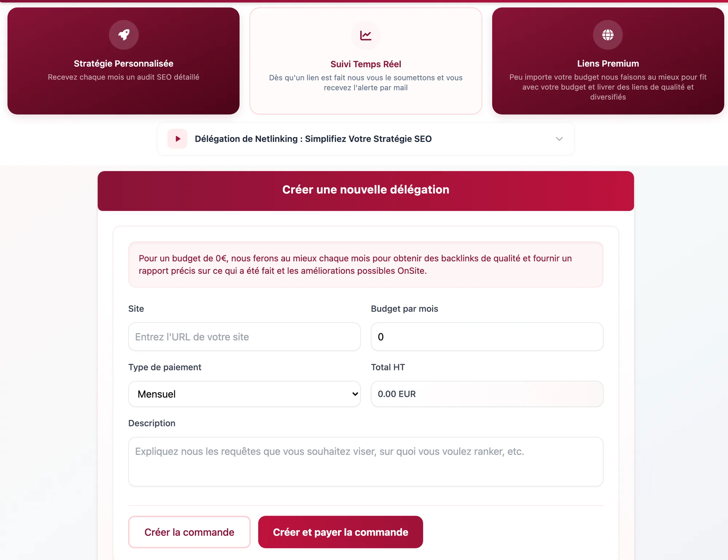Viewport: 728px width, 560px height.
Task: Click the Liens Premium card heading
Action: point(608,63)
